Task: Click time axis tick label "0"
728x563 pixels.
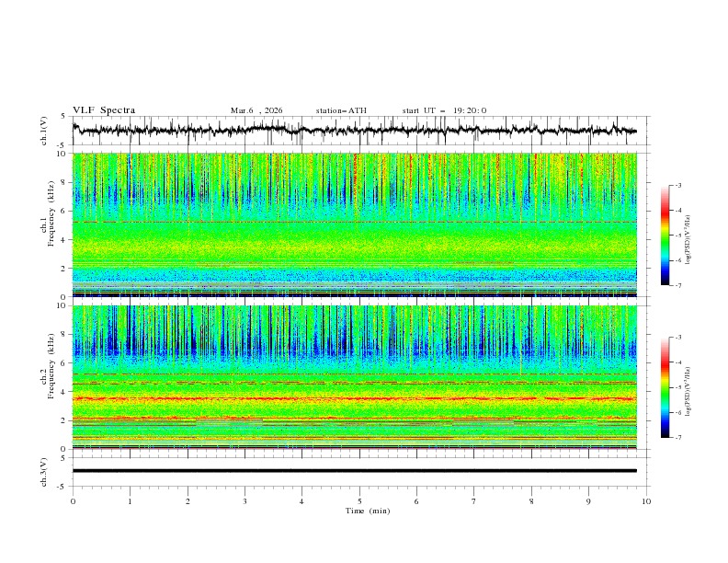Action: click(73, 501)
